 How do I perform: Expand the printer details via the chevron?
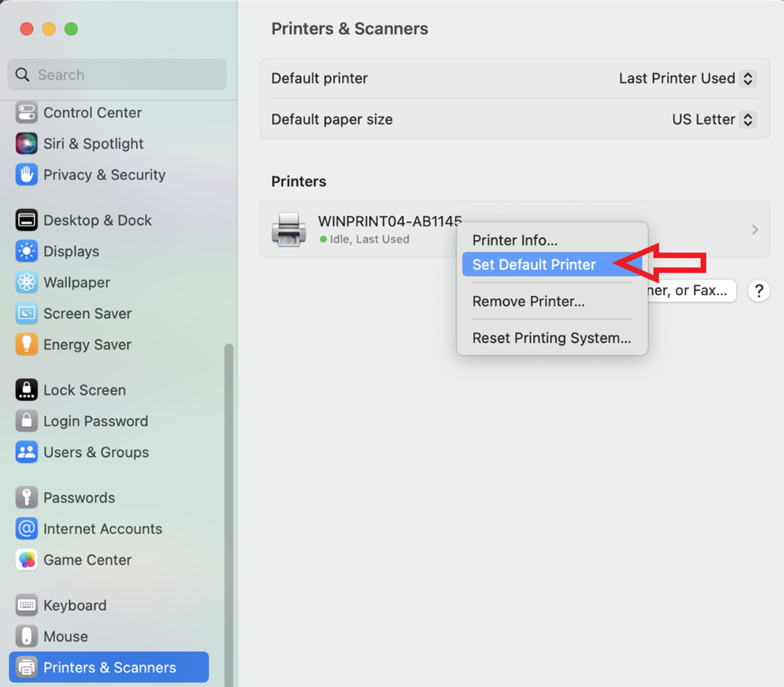[755, 229]
